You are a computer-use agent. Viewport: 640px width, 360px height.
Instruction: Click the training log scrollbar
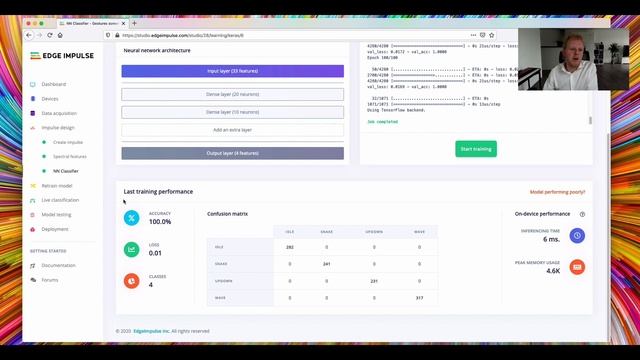click(590, 120)
